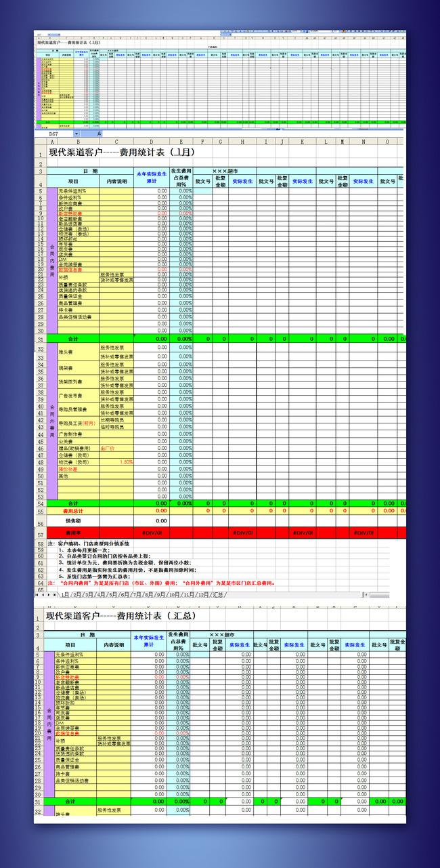The height and width of the screenshot is (868, 440).
Task: Switch to the 1月 sheet tab
Action: 66,594
